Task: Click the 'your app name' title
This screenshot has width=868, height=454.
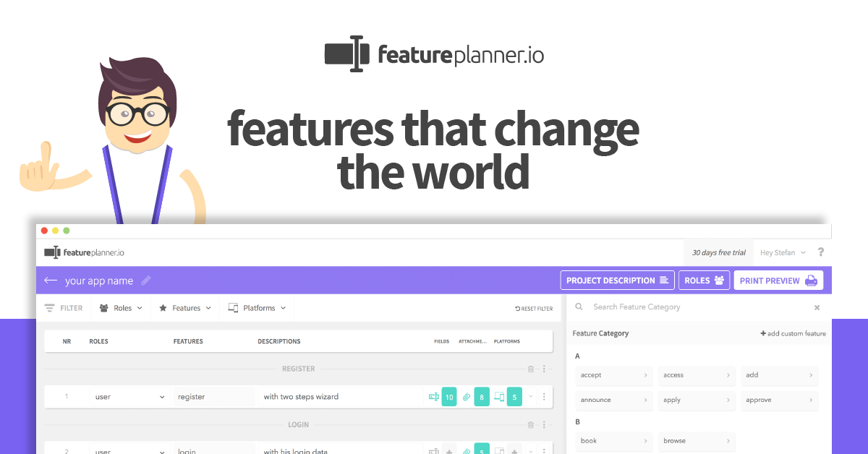Action: point(99,280)
